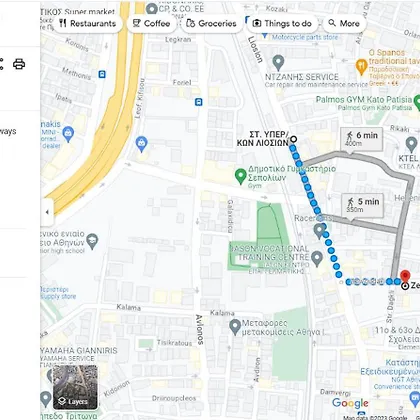
Task: Click the print icon in side panel
Action: [x=19, y=64]
